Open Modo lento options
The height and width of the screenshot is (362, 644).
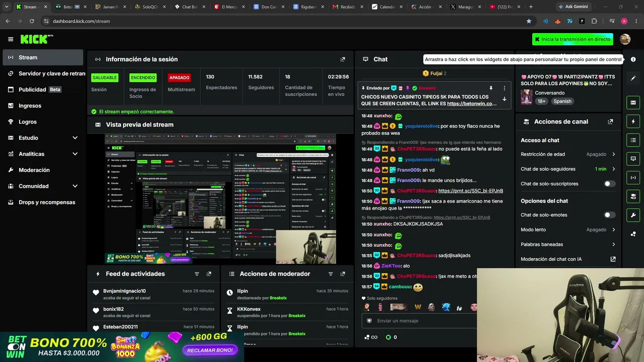[x=568, y=230]
